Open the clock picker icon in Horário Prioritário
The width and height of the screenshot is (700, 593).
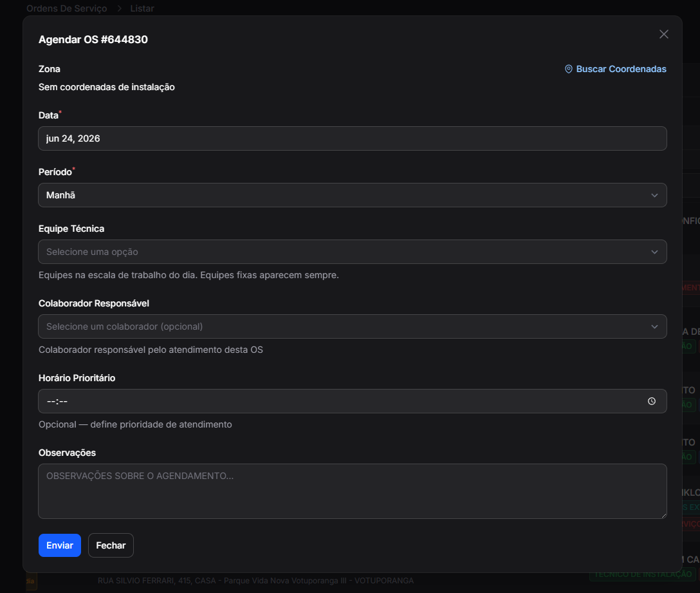click(651, 401)
